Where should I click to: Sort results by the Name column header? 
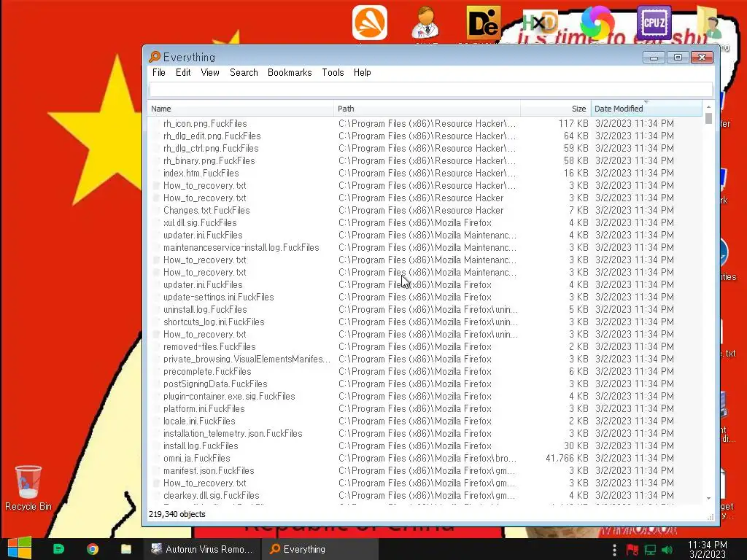pos(241,109)
